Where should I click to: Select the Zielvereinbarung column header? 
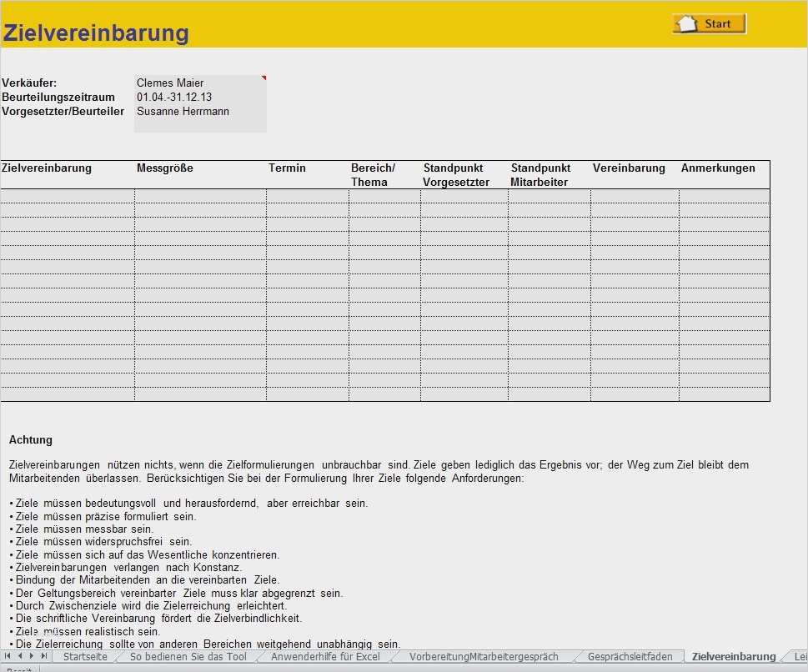click(47, 168)
